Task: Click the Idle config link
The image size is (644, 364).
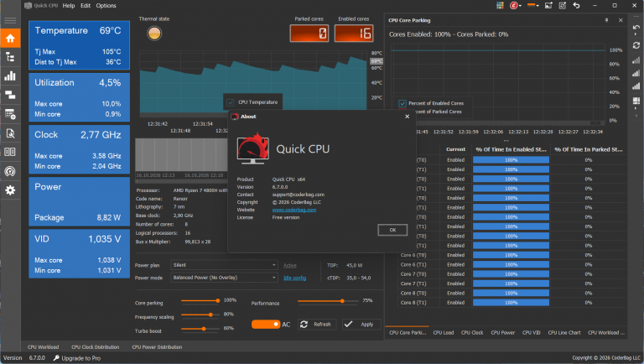Action: coord(294,278)
